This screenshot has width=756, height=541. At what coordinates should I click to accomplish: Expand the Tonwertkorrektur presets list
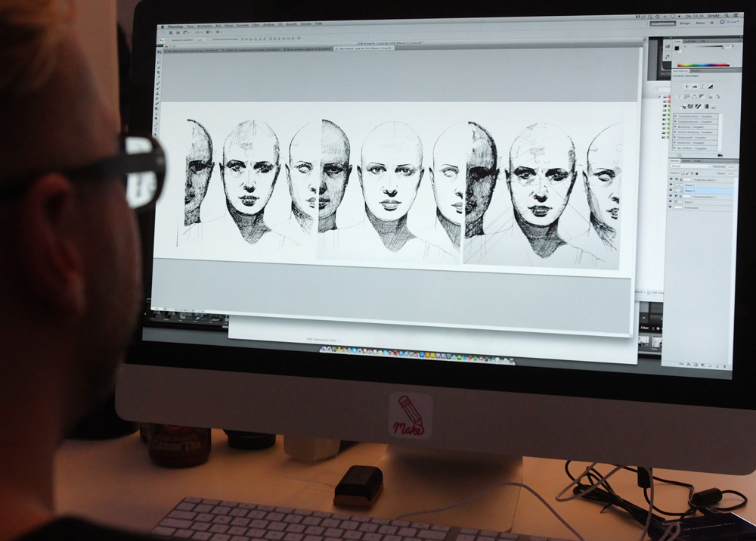[674, 116]
